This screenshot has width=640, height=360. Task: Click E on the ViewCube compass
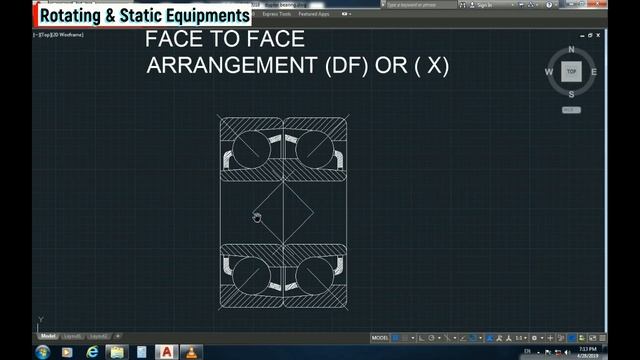(x=594, y=72)
